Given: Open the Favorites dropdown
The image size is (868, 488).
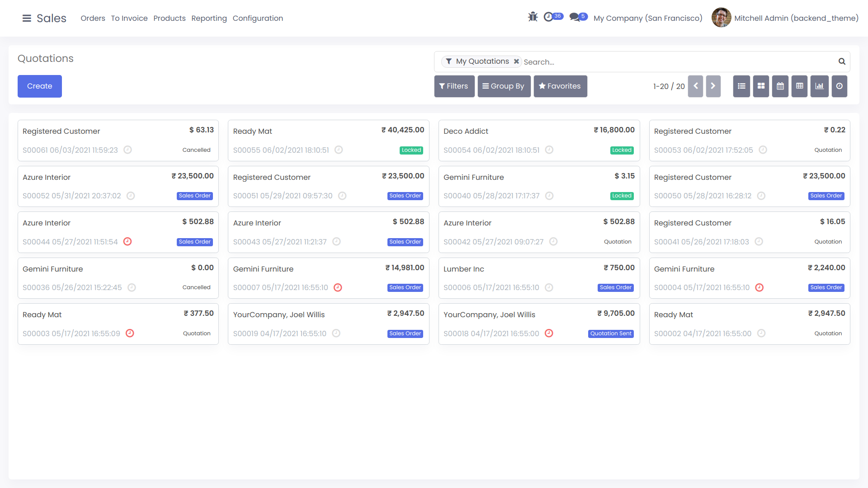Looking at the screenshot, I should (560, 86).
